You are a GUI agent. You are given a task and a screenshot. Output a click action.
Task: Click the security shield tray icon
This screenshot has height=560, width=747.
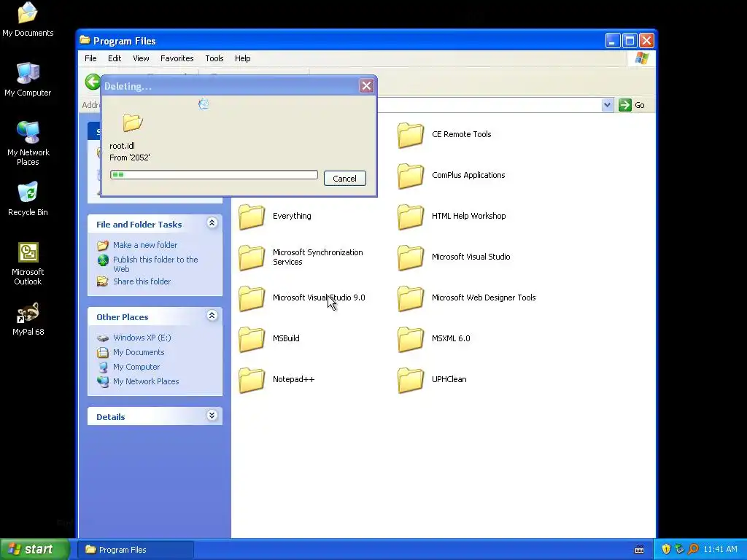[666, 549]
